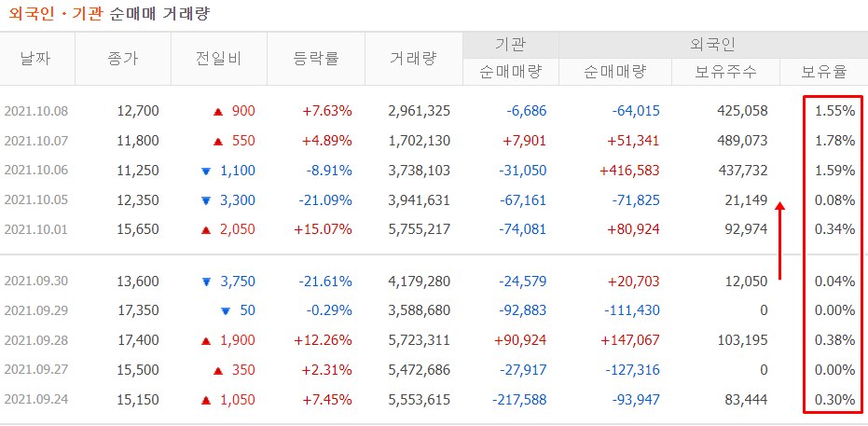This screenshot has width=868, height=426.
Task: Click the 날짜 column header
Action: (x=35, y=58)
